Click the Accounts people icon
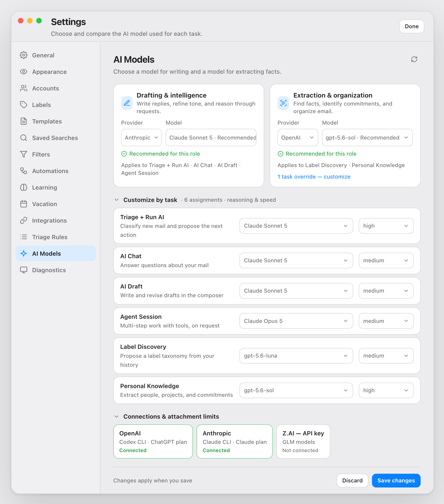Image resolution: width=444 pixels, height=504 pixels. 24,88
